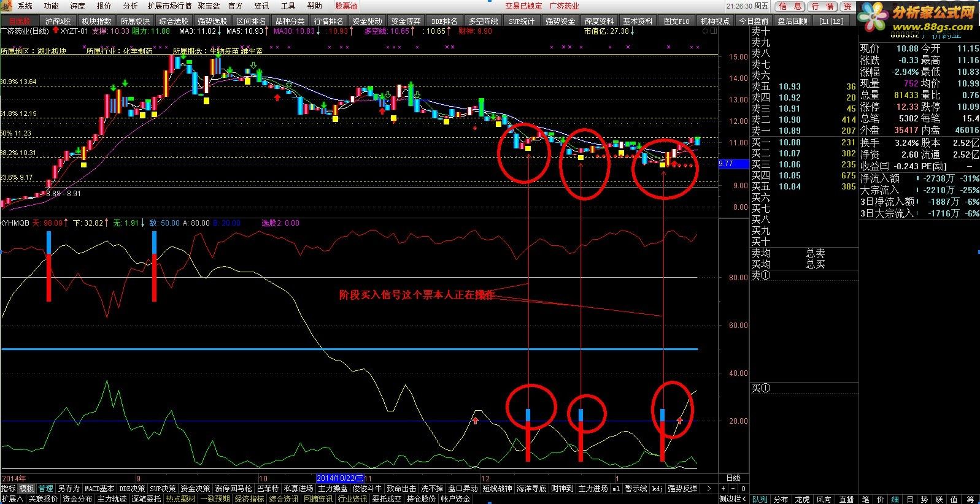Screen dimensions: 980x504
Task: Open 资金分布 bottom tab
Action: click(x=77, y=499)
